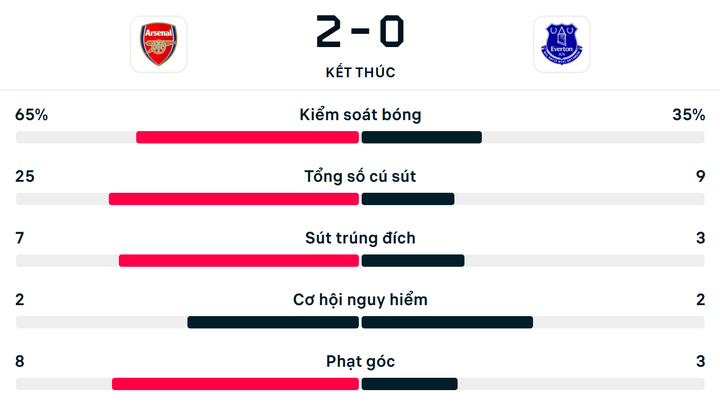The width and height of the screenshot is (720, 407).
Task: Click the Everton club crest
Action: [561, 44]
